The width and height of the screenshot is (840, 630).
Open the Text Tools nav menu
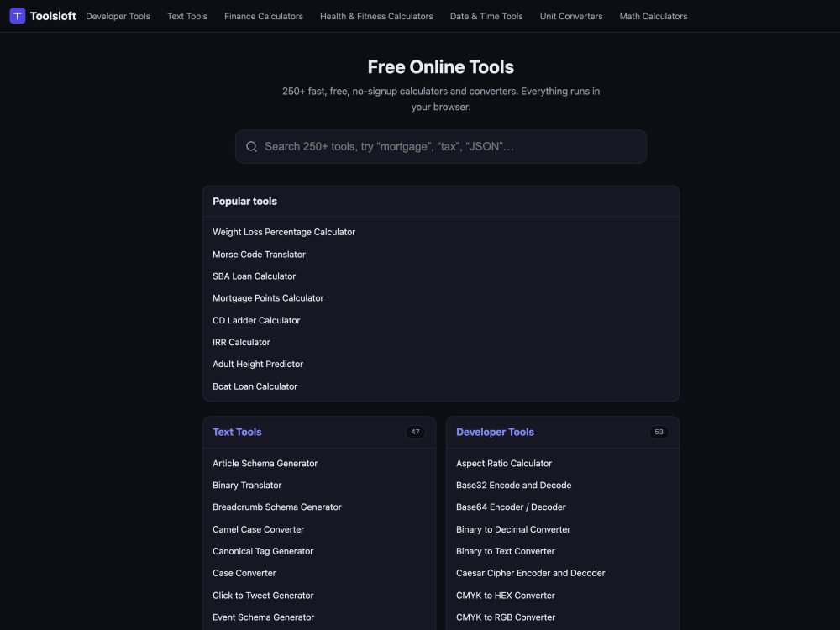pyautogui.click(x=187, y=17)
